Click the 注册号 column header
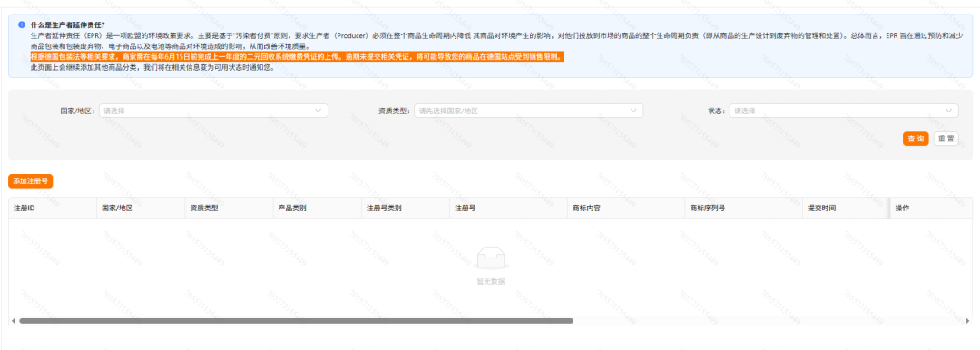The width and height of the screenshot is (980, 350). [x=508, y=209]
